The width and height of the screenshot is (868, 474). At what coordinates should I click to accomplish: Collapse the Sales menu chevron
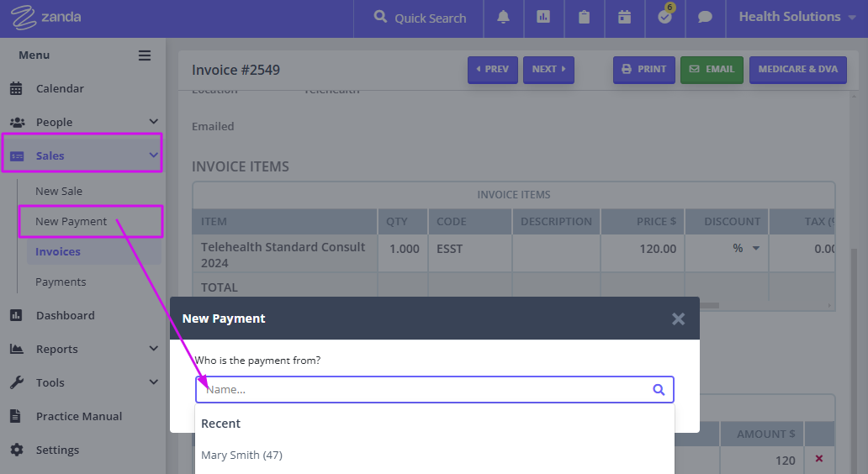coord(154,155)
